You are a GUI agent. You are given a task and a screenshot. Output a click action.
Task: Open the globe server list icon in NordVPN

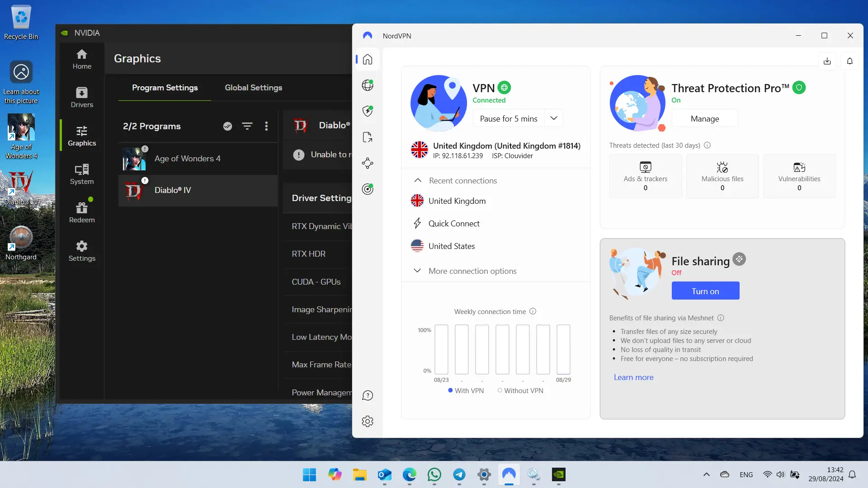point(368,85)
